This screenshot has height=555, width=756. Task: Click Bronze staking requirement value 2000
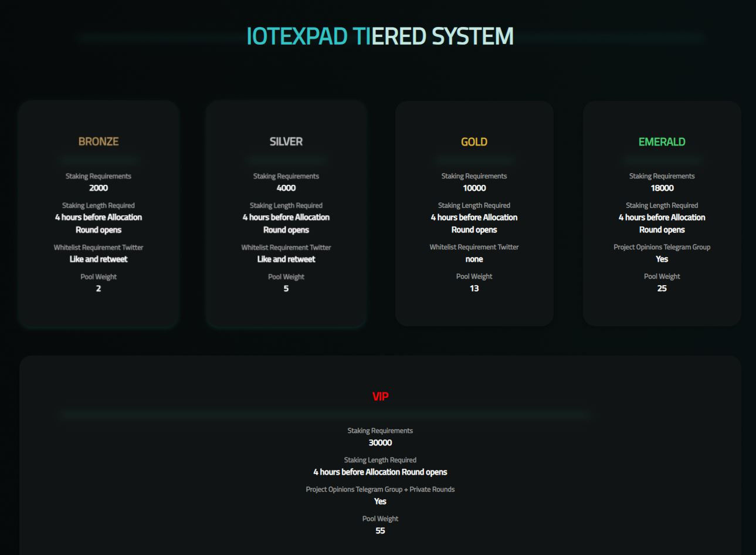coord(99,188)
